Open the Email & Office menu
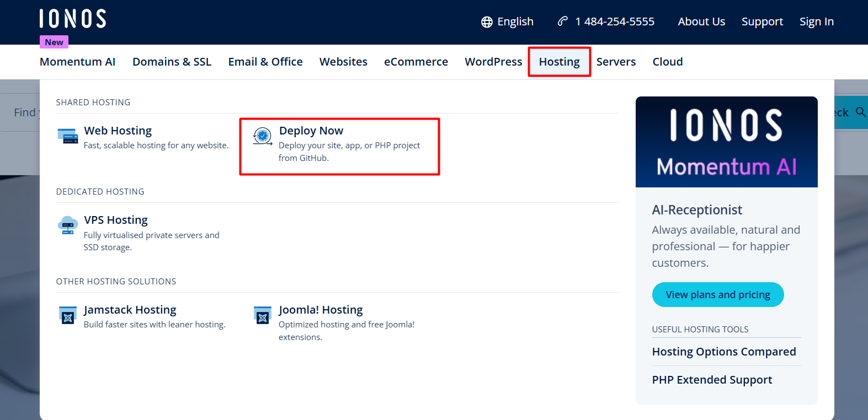Screen dimensions: 868x420 click(265, 62)
